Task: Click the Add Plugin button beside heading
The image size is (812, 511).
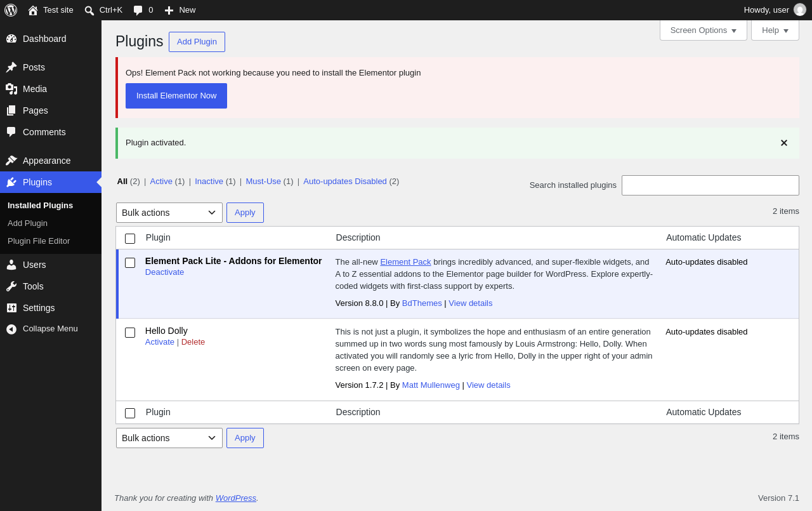Action: pos(197,42)
